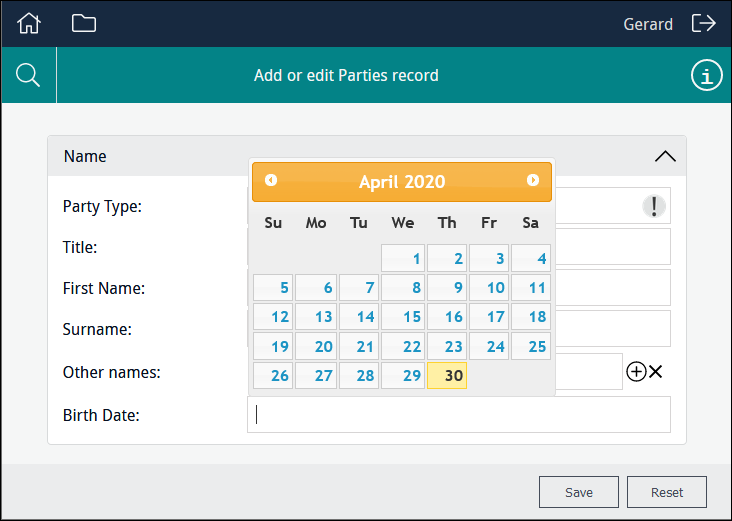
Task: Show the information icon
Action: [x=706, y=75]
